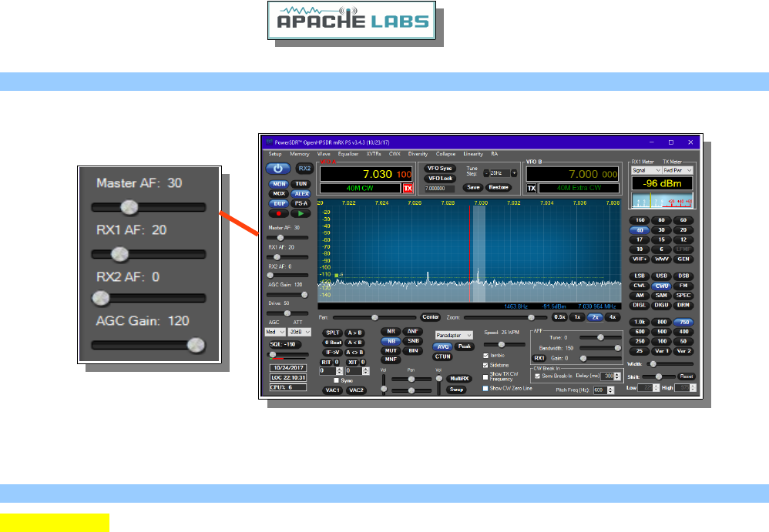Viewport: 769px width, 532px height.
Task: Open the AGC mode dropdown
Action: tap(274, 332)
